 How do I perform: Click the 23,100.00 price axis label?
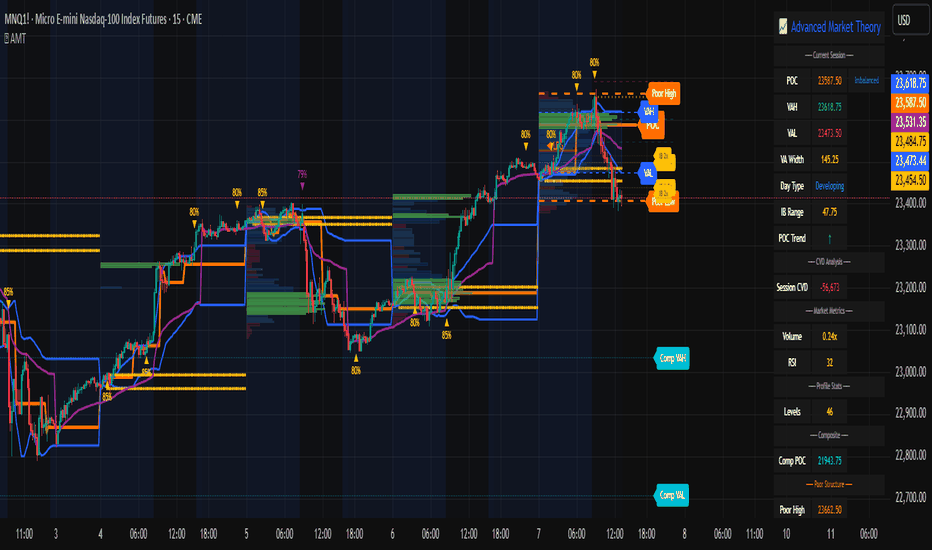tap(910, 329)
